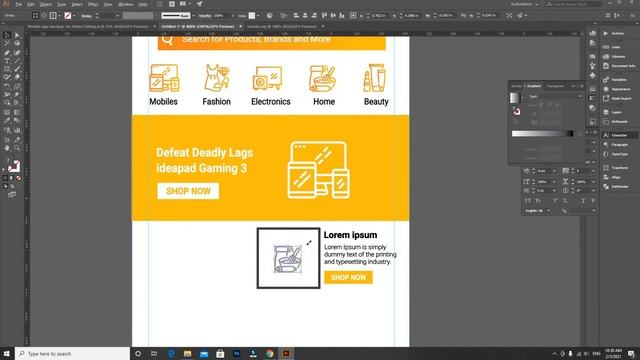640x360 pixels.
Task: Set fill to None in toolbar
Action: (x=18, y=178)
